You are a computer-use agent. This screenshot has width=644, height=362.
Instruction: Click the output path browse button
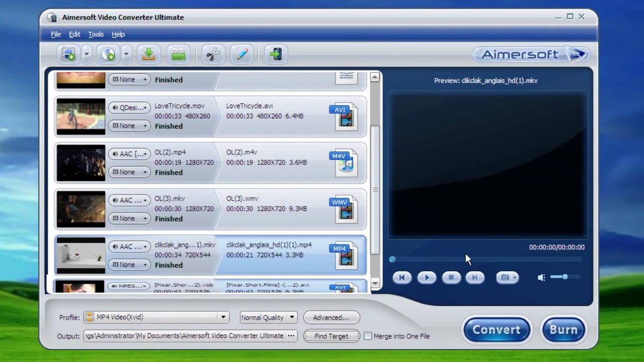click(291, 336)
